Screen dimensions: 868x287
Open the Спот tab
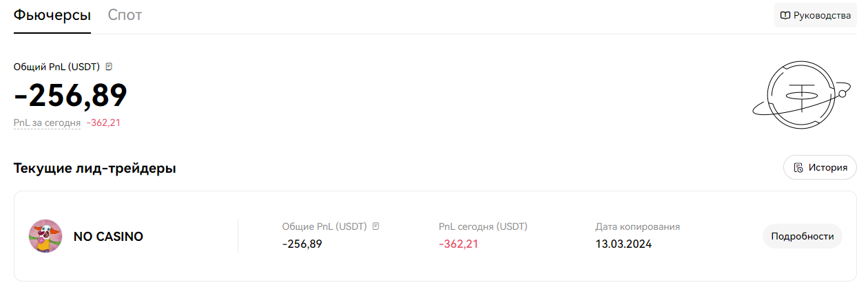click(x=125, y=14)
